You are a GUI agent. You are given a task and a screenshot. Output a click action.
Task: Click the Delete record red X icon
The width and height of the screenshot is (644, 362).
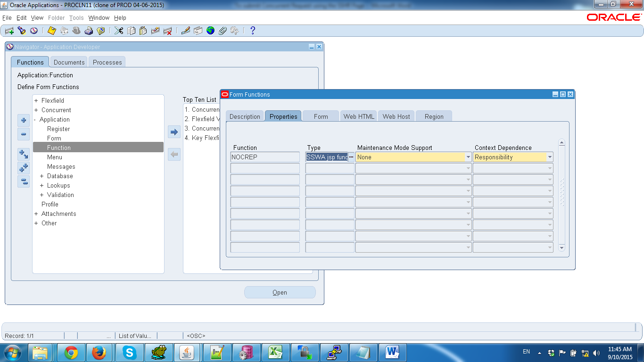tap(167, 31)
